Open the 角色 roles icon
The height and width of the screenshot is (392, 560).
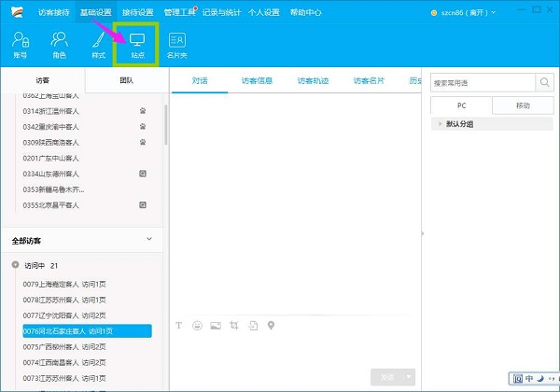pyautogui.click(x=60, y=45)
